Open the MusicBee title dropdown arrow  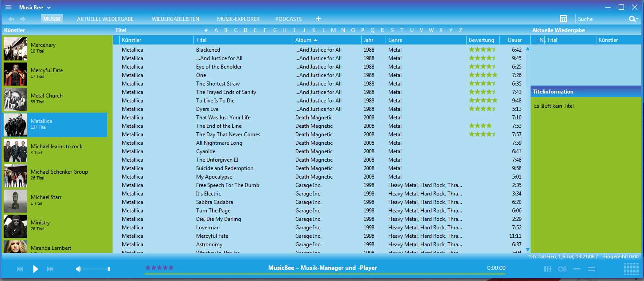click(49, 8)
